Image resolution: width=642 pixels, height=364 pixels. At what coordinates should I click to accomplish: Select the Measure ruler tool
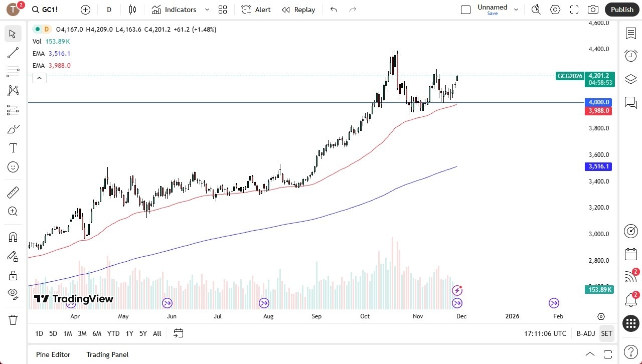tap(13, 192)
